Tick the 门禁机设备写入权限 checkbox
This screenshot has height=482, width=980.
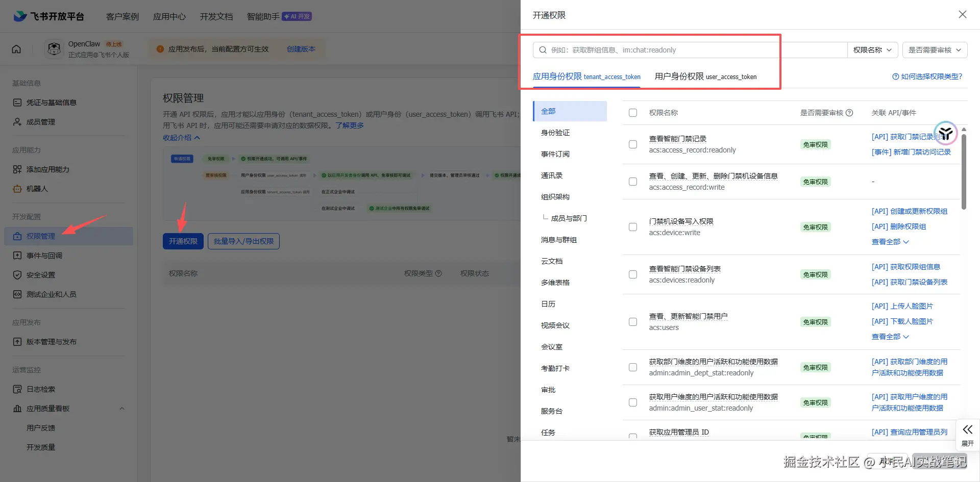tap(633, 227)
